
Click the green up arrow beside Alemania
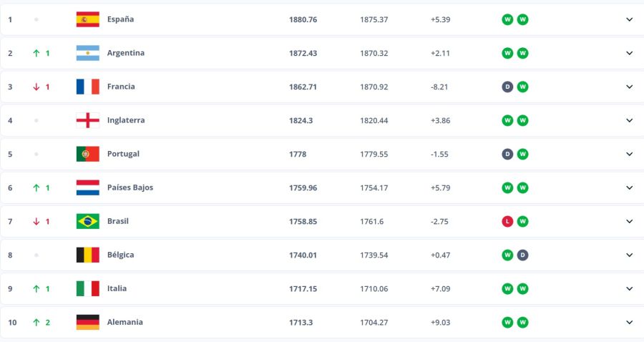(36, 322)
